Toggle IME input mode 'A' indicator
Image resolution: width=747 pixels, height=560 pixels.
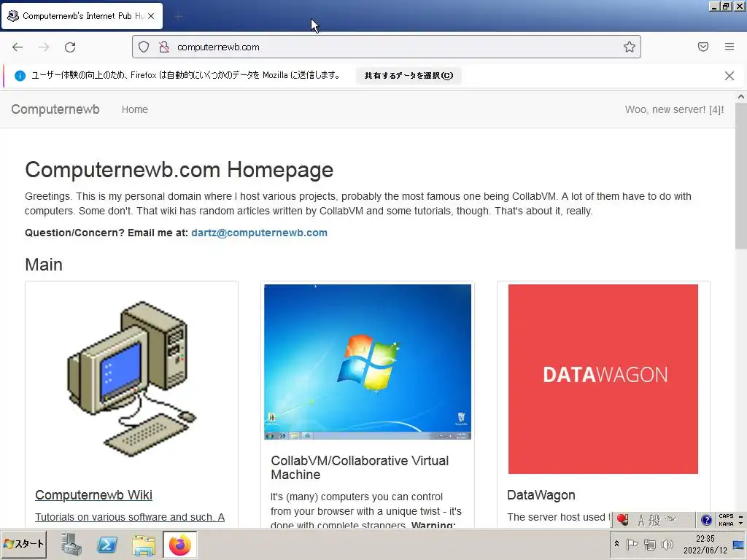[641, 520]
